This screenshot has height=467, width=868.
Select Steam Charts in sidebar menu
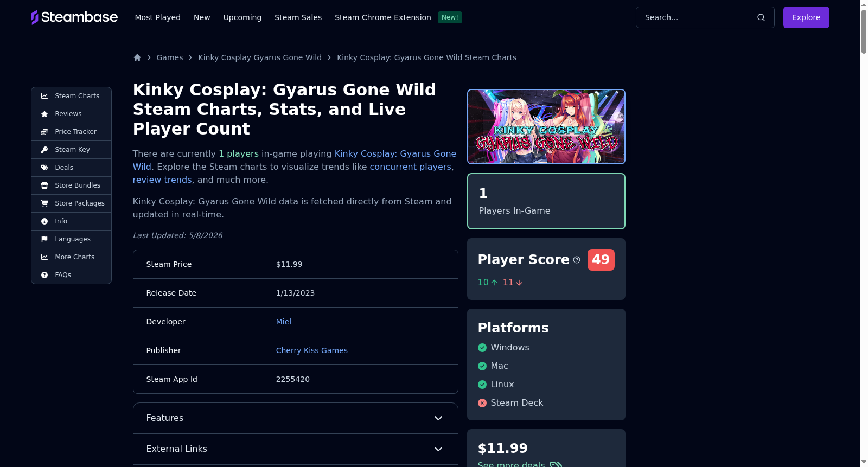pos(71,96)
